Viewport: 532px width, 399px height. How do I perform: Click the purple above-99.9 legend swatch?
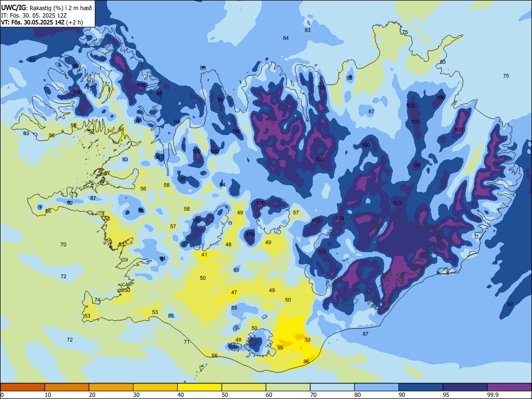pyautogui.click(x=509, y=387)
